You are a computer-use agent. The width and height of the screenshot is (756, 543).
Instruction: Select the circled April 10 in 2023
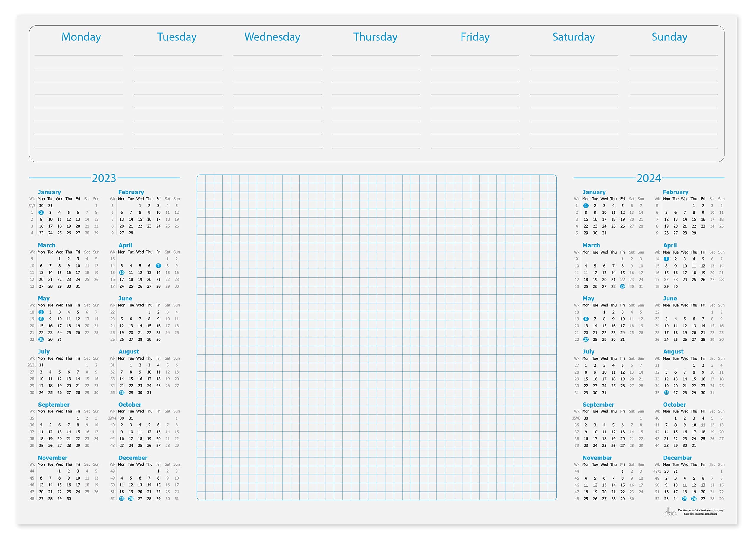(122, 272)
